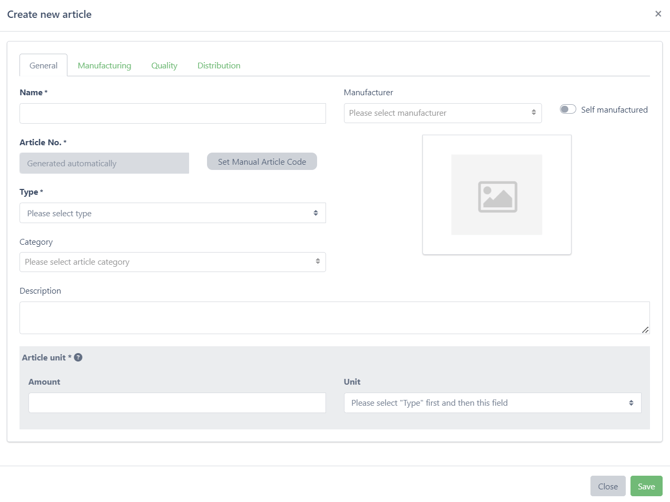Click the Article unit help question-mark icon
Viewport: 670px width, 502px height.
[78, 357]
